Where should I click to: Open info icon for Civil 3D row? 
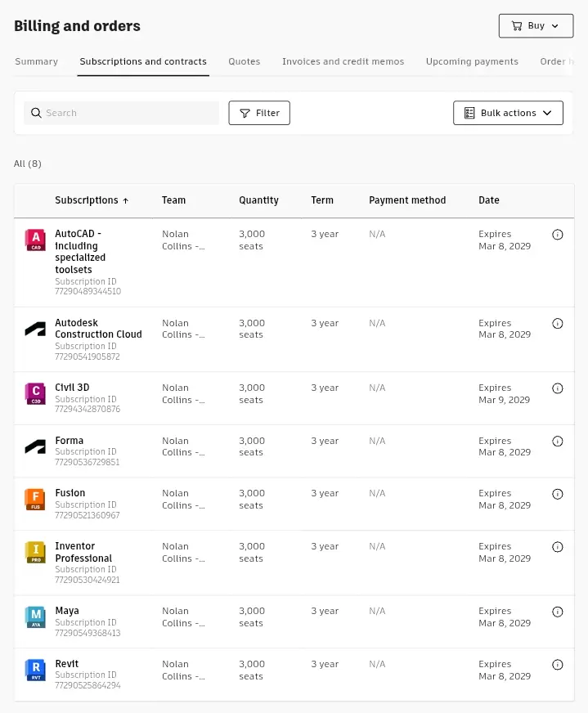pyautogui.click(x=558, y=388)
